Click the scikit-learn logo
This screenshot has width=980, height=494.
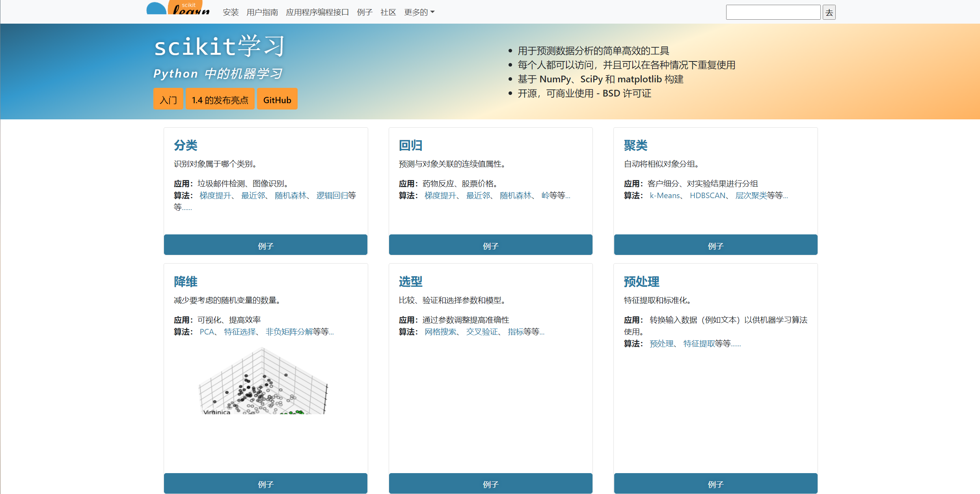pos(178,9)
